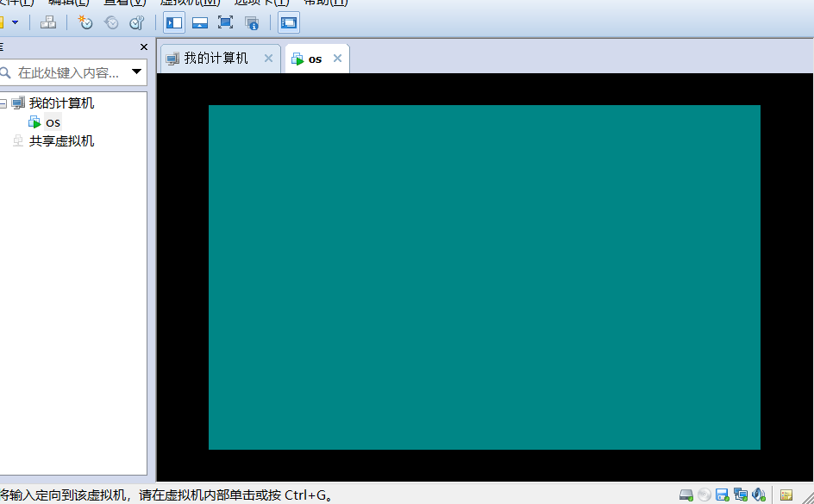
Task: Take a snapshot of the virtual machine
Action: [85, 22]
